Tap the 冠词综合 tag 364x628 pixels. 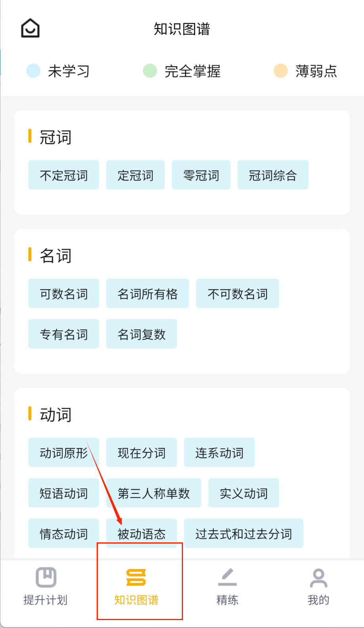click(273, 175)
